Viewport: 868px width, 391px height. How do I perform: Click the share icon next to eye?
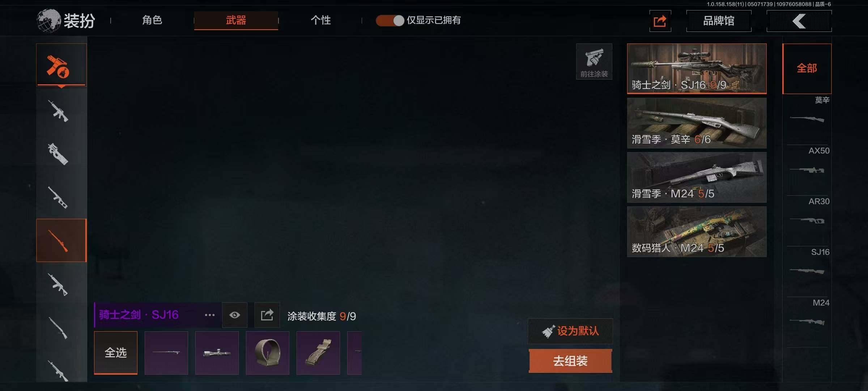[267, 315]
